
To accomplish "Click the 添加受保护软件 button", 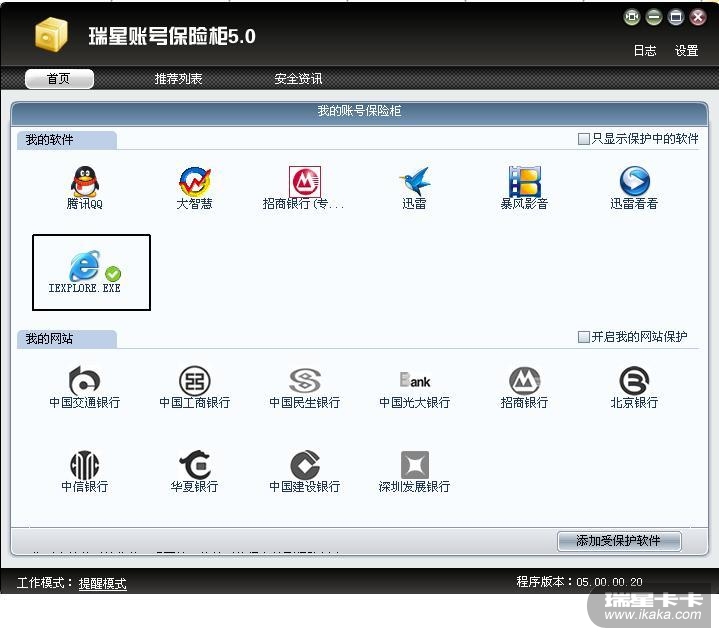I will coord(619,541).
